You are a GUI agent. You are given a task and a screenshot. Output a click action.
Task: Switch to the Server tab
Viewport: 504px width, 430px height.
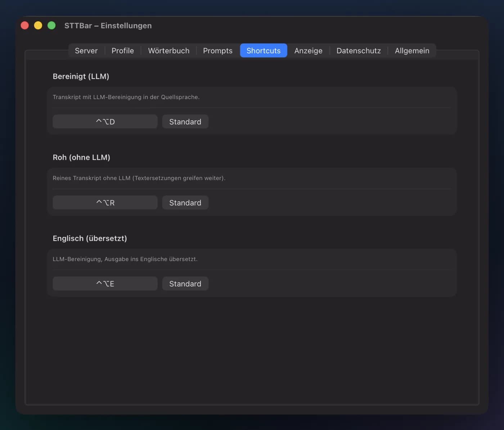[x=86, y=51]
